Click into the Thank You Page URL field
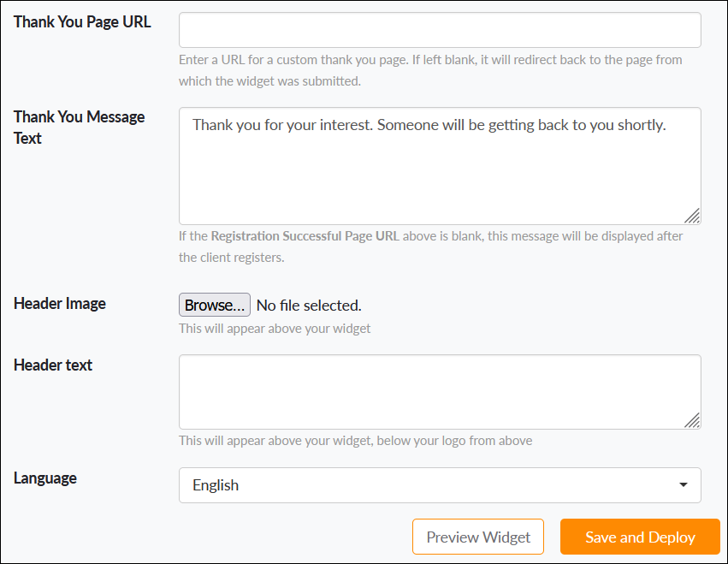This screenshot has height=564, width=728. tap(440, 29)
